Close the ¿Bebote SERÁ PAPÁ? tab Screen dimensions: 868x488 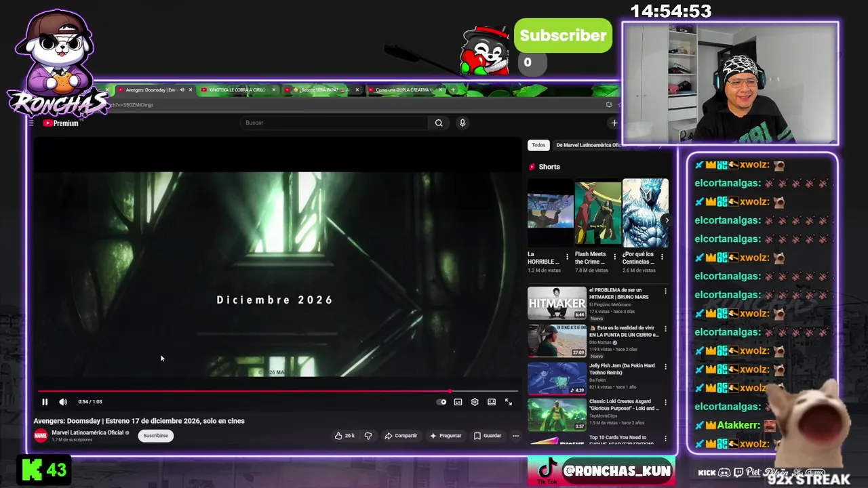tap(357, 90)
